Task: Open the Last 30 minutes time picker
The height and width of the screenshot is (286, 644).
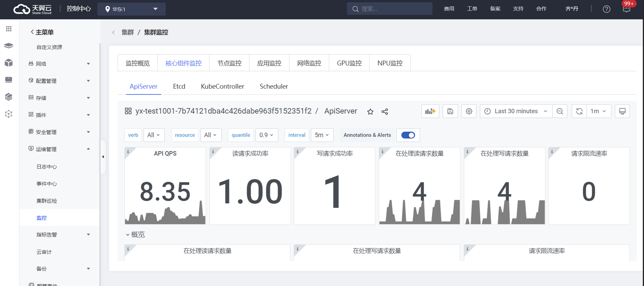Action: coord(516,111)
